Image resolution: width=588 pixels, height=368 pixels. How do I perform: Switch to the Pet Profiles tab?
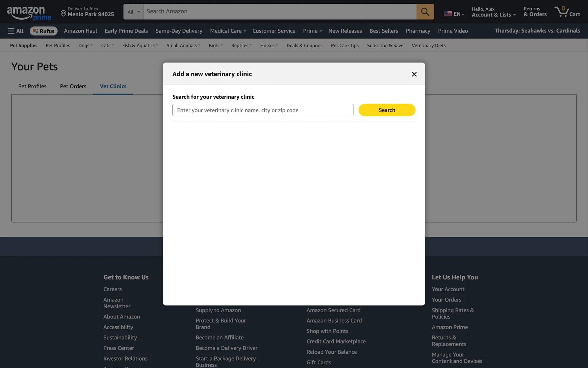pos(32,86)
